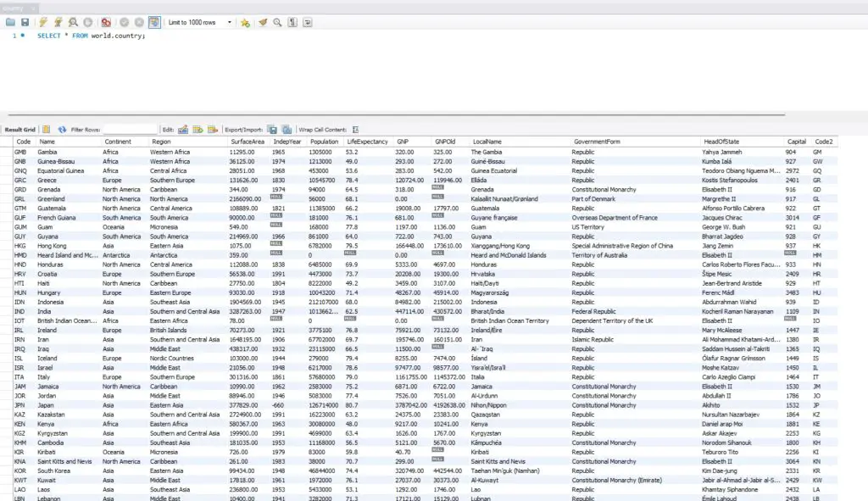Select the cell 'Gambia' in Name column
Viewport: 868px width, 501px height.
(47, 152)
